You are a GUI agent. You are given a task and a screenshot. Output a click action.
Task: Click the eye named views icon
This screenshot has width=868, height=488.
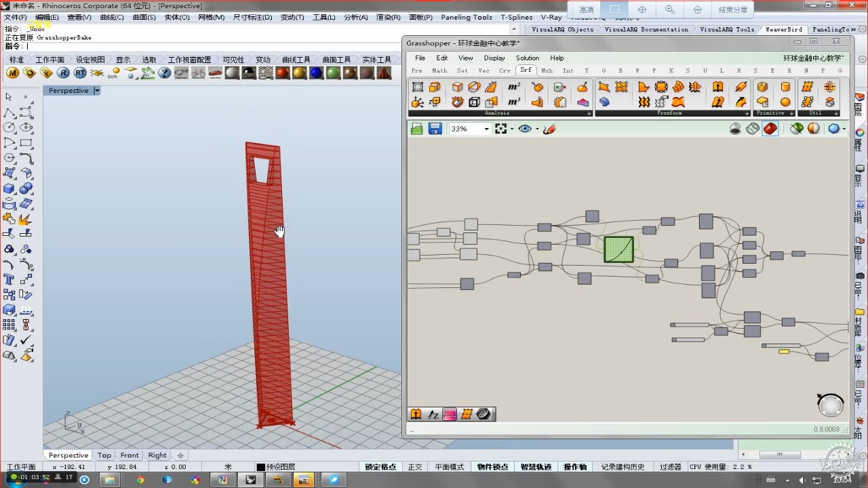(x=526, y=129)
